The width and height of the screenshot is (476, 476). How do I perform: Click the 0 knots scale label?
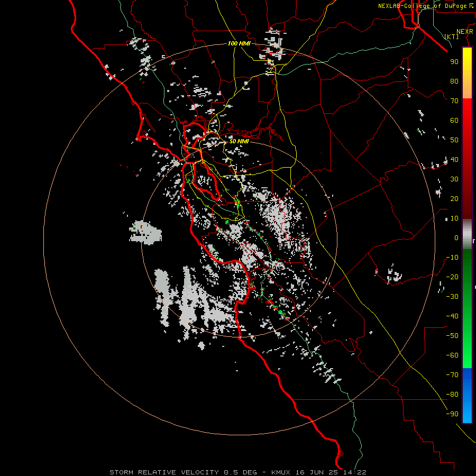(x=456, y=237)
